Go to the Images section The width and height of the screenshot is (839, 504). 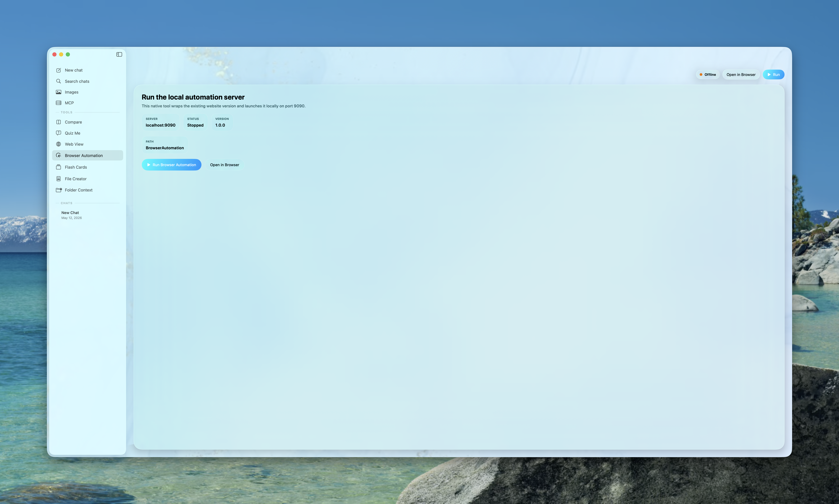click(88, 92)
